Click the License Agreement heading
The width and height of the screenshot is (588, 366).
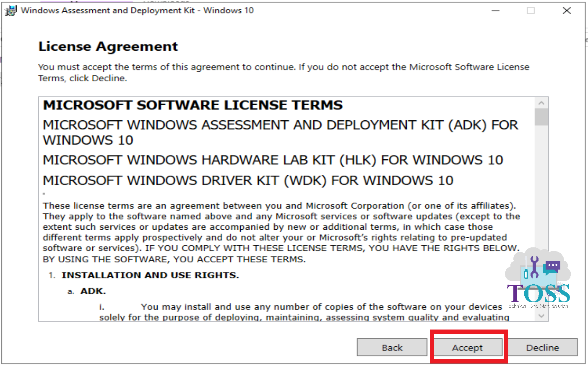[107, 46]
